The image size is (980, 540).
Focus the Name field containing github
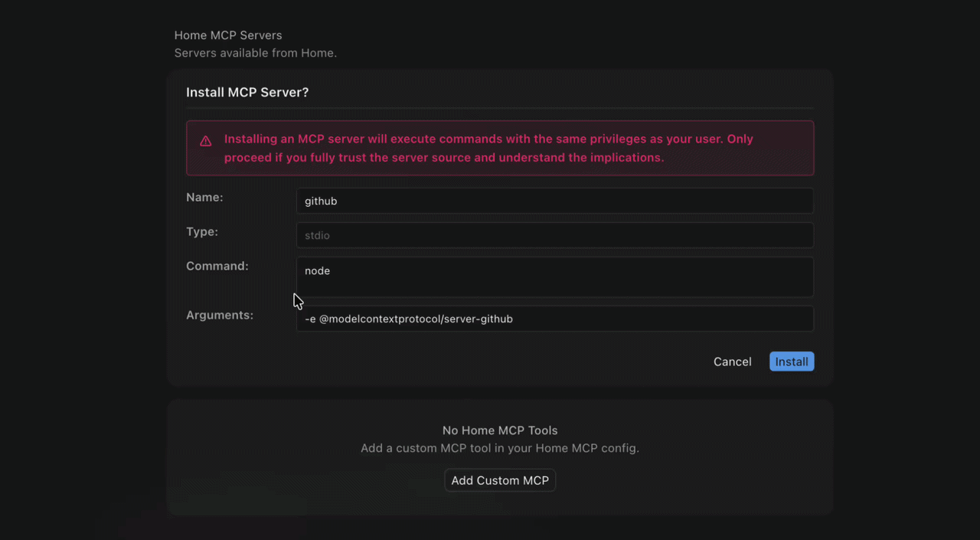554,201
